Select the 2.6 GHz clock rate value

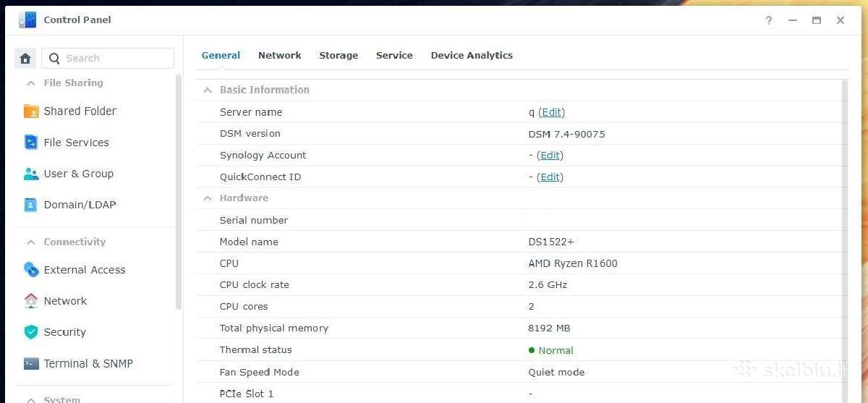point(548,285)
